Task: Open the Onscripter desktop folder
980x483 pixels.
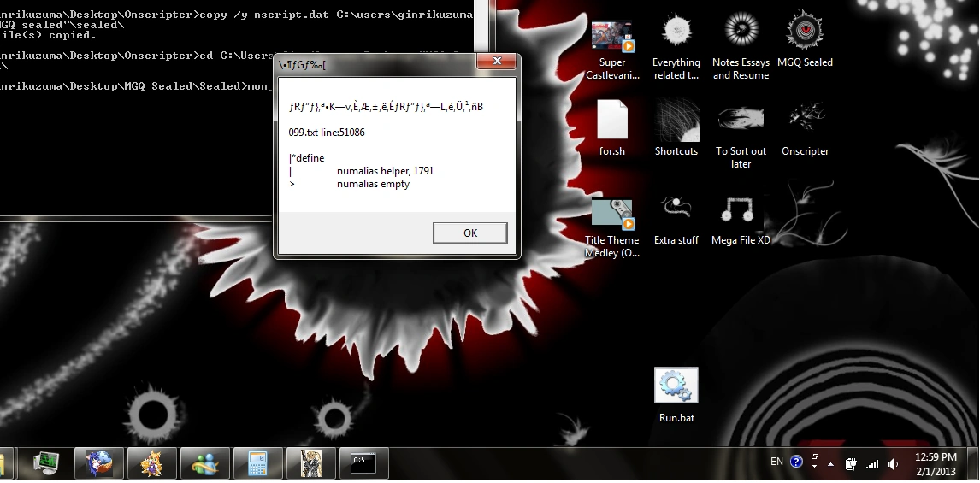Action: tap(805, 128)
